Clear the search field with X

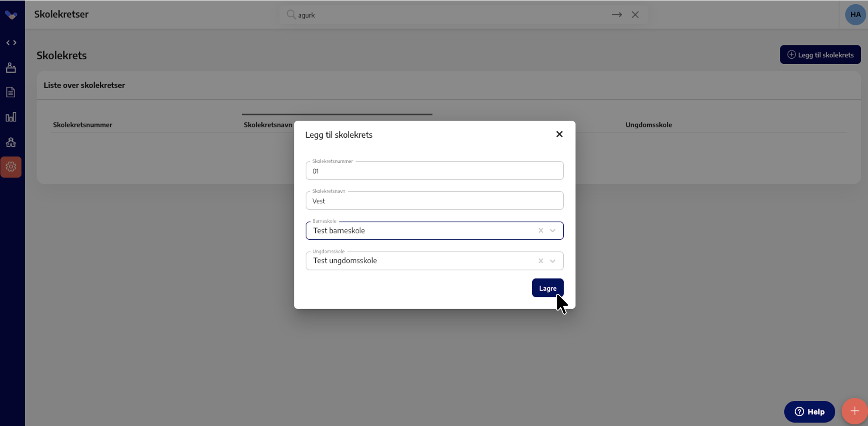pyautogui.click(x=635, y=14)
